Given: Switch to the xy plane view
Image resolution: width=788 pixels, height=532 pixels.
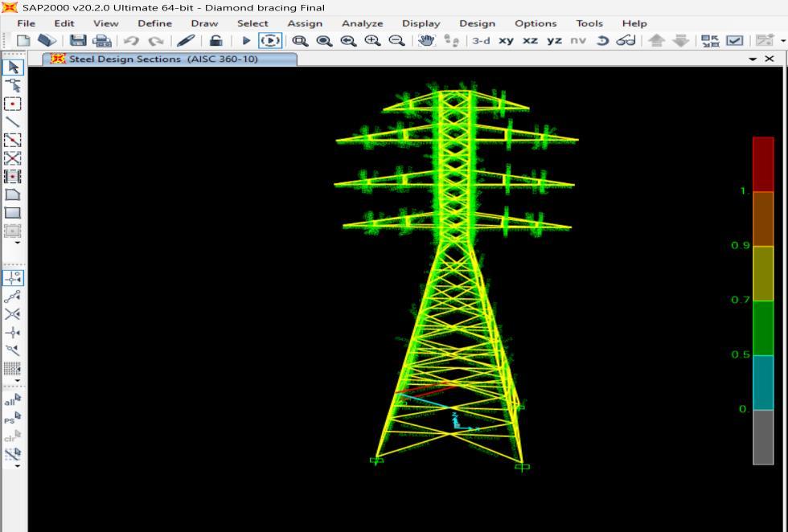Looking at the screenshot, I should point(506,41).
